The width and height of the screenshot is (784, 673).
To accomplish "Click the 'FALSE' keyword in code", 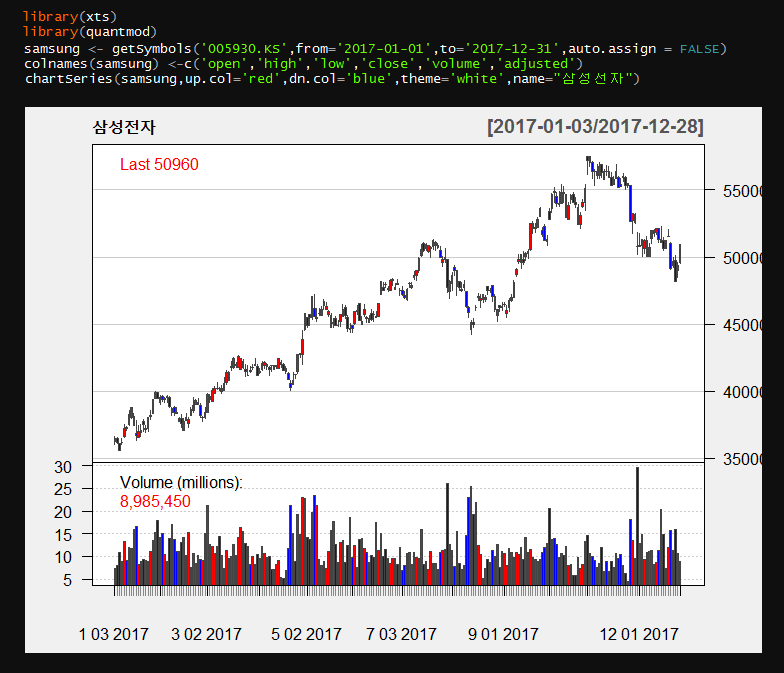I will pos(700,48).
